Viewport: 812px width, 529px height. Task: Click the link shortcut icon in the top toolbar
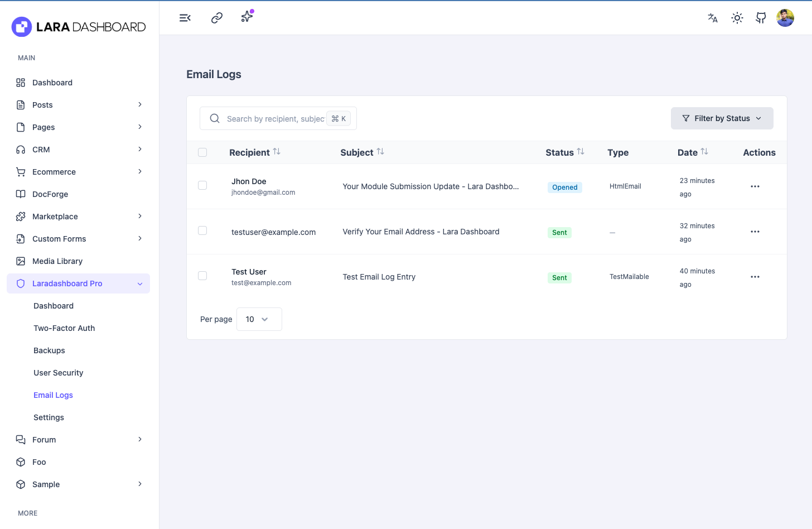[216, 17]
